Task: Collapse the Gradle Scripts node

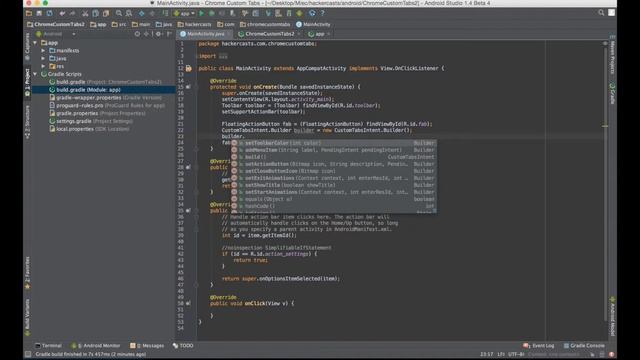Action: (x=36, y=74)
